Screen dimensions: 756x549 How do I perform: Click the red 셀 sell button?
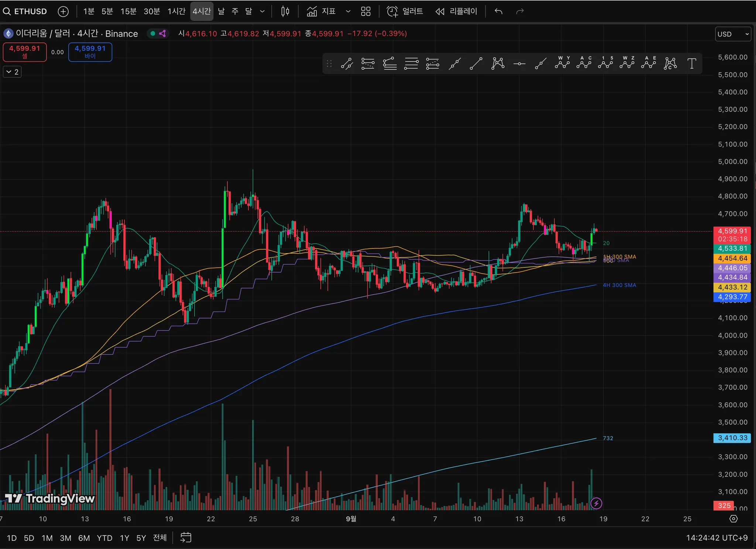(25, 52)
